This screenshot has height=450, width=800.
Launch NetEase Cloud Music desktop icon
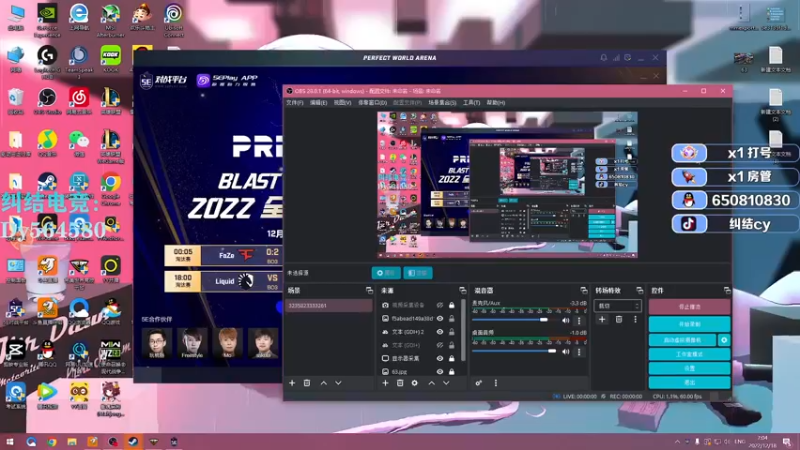tap(79, 101)
